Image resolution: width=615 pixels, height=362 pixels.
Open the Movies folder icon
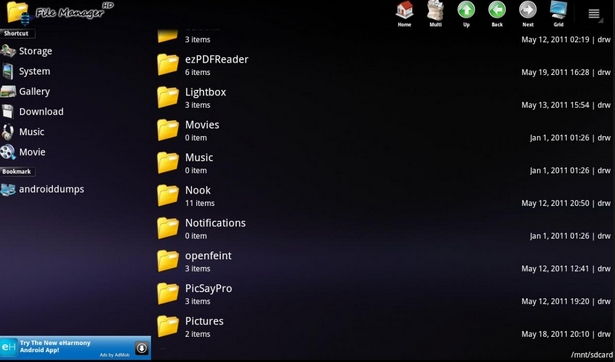click(168, 130)
